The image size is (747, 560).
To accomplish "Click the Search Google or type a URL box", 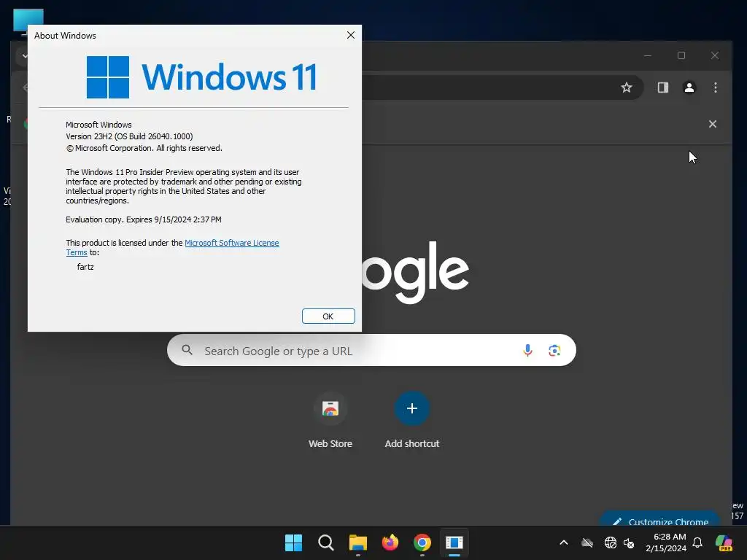I will (371, 351).
